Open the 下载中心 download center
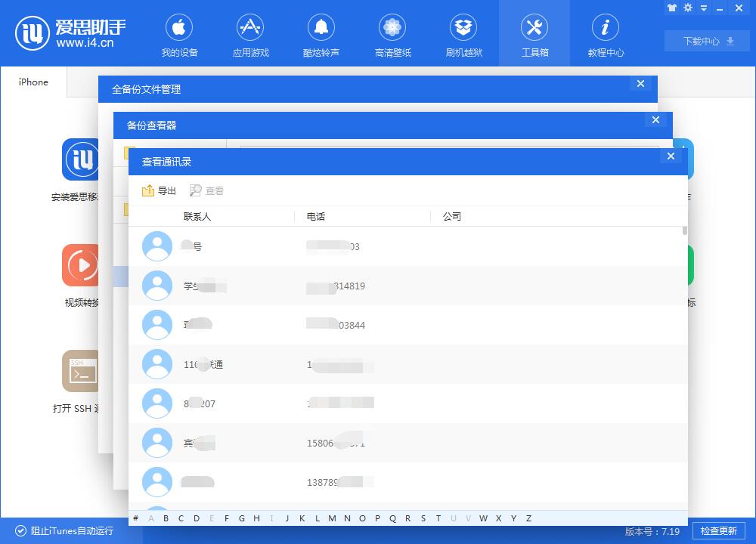This screenshot has width=756, height=544. [708, 41]
